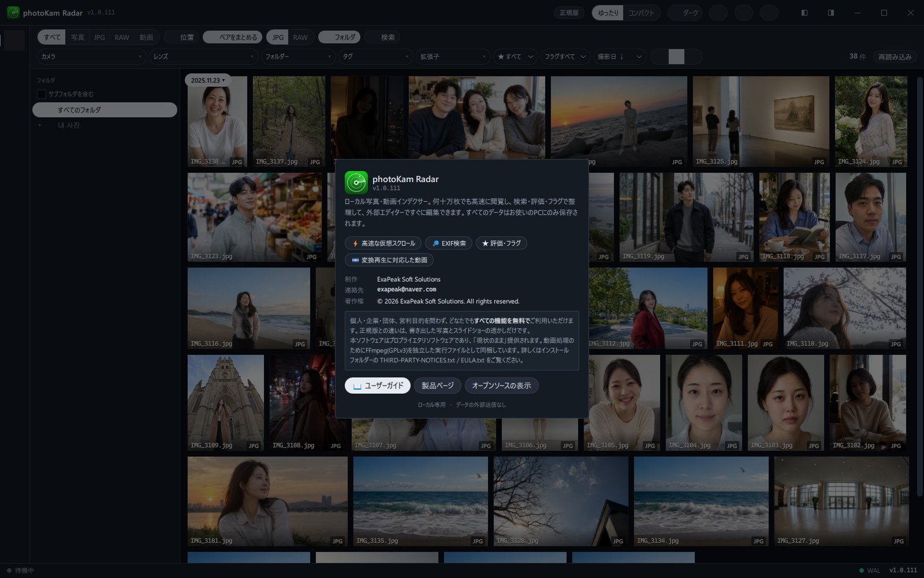Image resolution: width=924 pixels, height=578 pixels.
Task: Open the ★ すべて rating dropdown
Action: (x=516, y=57)
